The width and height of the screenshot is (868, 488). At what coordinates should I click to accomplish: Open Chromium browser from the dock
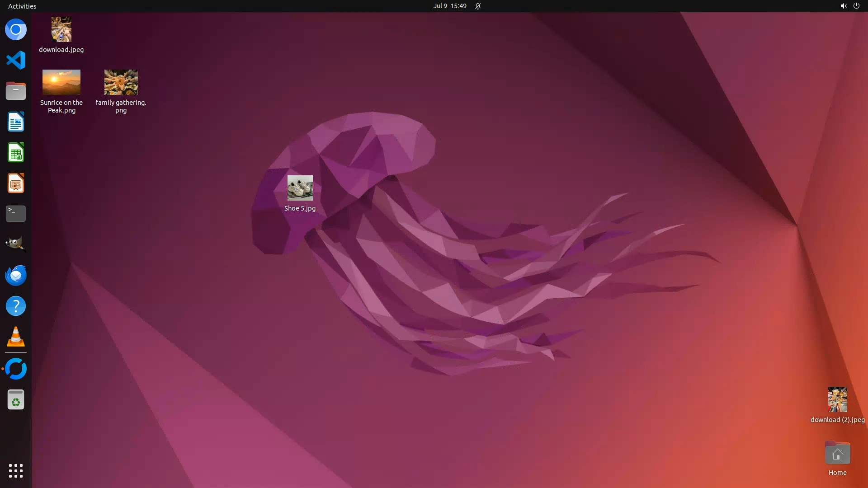(x=16, y=30)
